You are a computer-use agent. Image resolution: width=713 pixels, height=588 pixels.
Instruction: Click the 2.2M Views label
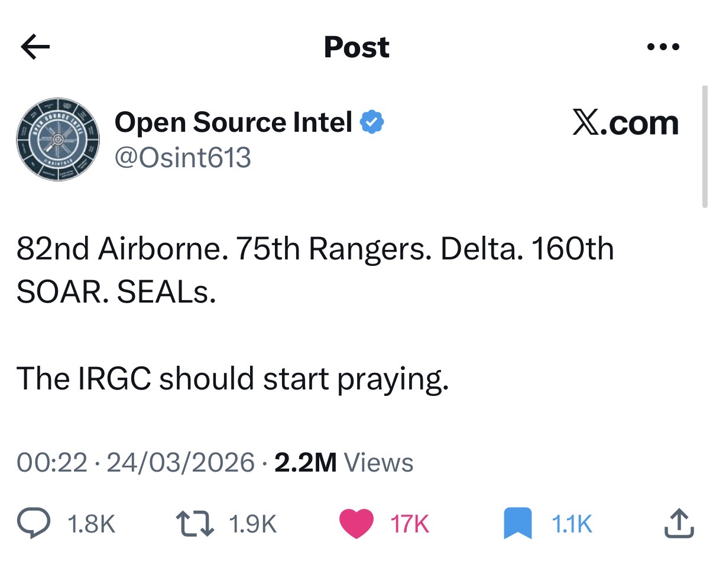pos(344,462)
